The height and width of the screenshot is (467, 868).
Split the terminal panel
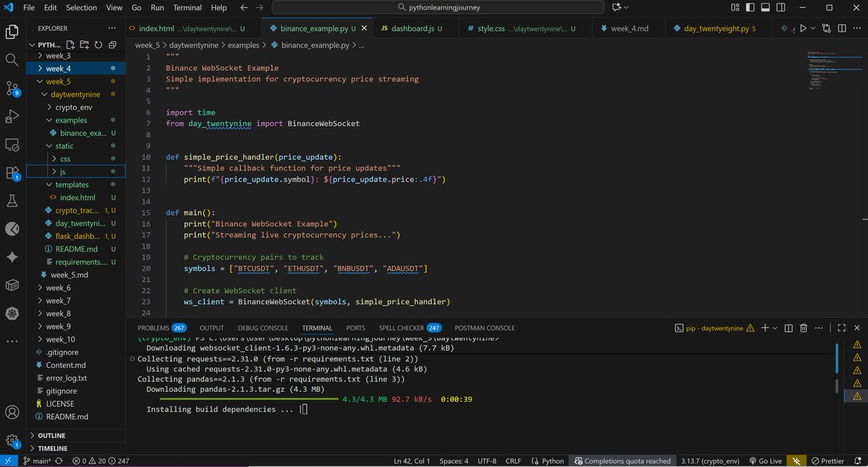[788, 327]
